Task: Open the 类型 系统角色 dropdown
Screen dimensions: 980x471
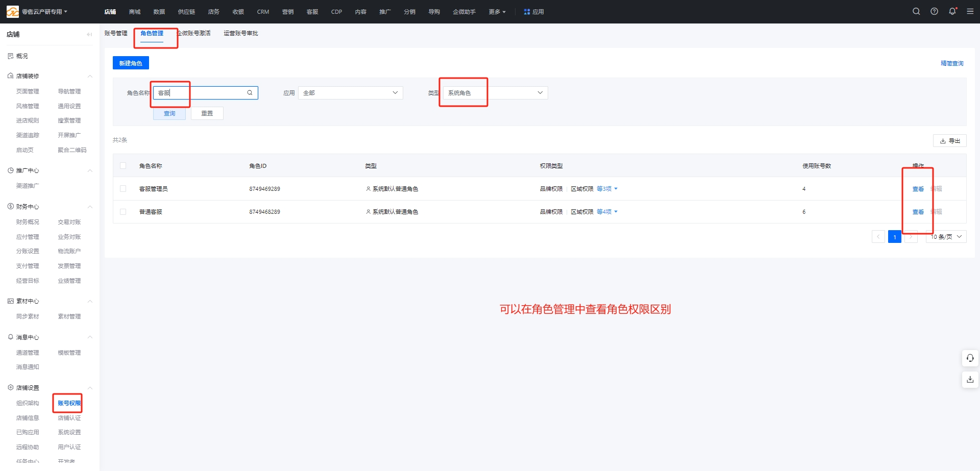Action: click(495, 93)
